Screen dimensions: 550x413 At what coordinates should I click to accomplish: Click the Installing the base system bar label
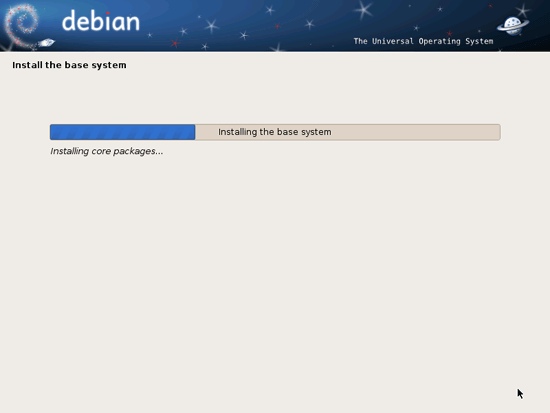(x=275, y=132)
